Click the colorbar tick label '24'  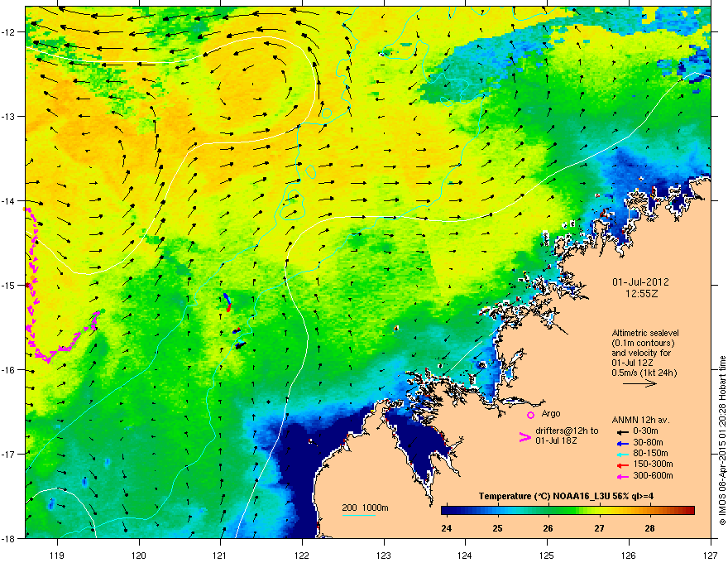click(446, 528)
